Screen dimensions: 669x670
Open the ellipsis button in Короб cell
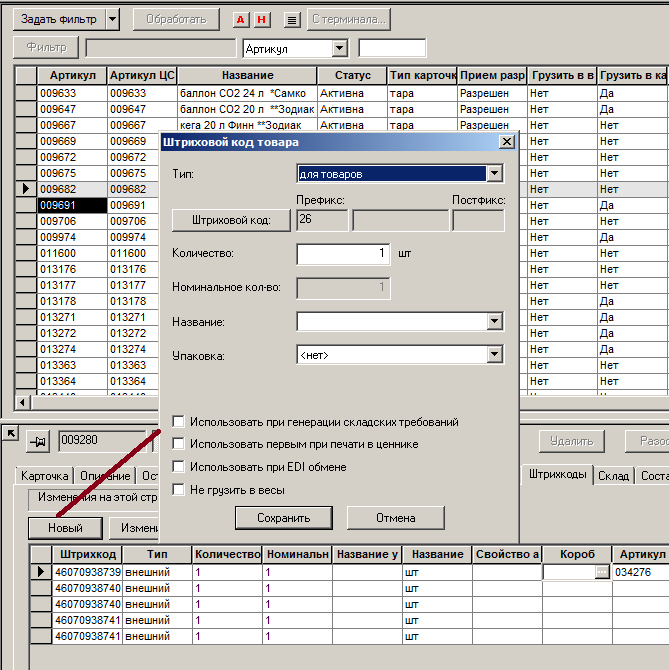point(602,572)
